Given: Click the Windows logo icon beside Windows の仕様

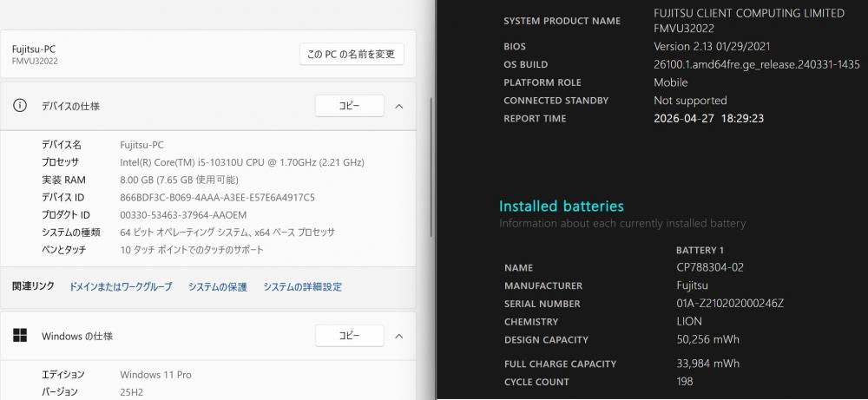Looking at the screenshot, I should tap(20, 335).
